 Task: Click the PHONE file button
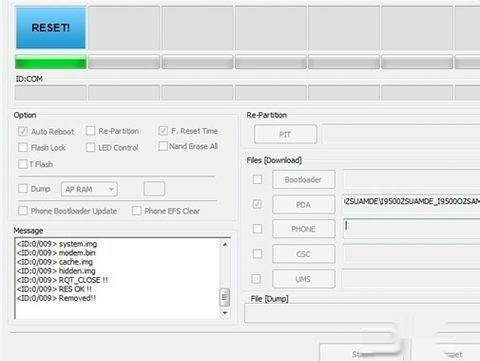click(x=304, y=229)
